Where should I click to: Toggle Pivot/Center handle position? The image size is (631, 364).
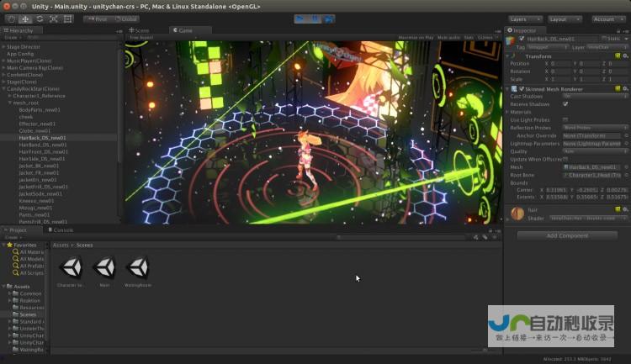click(98, 18)
